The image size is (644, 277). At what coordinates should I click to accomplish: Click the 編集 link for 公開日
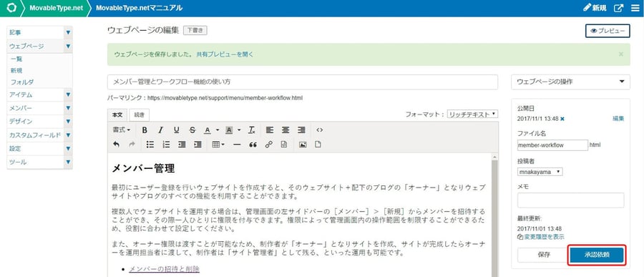(x=618, y=118)
